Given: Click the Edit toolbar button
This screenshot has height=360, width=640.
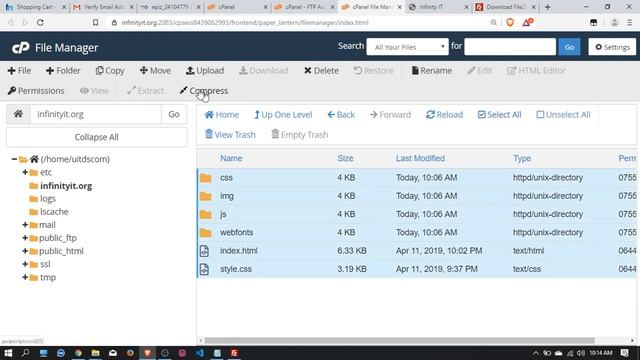Looking at the screenshot, I should (480, 71).
